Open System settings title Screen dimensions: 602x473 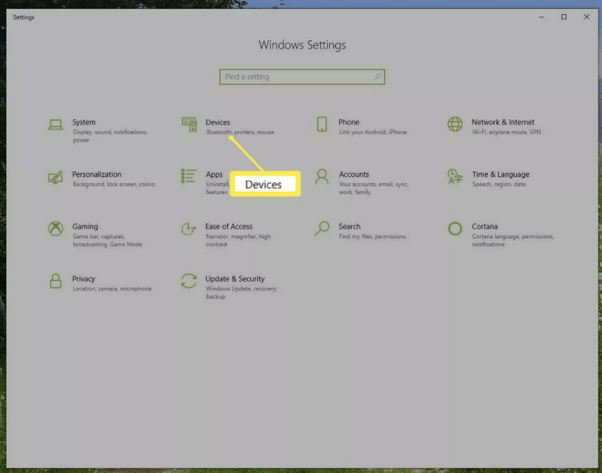coord(84,122)
